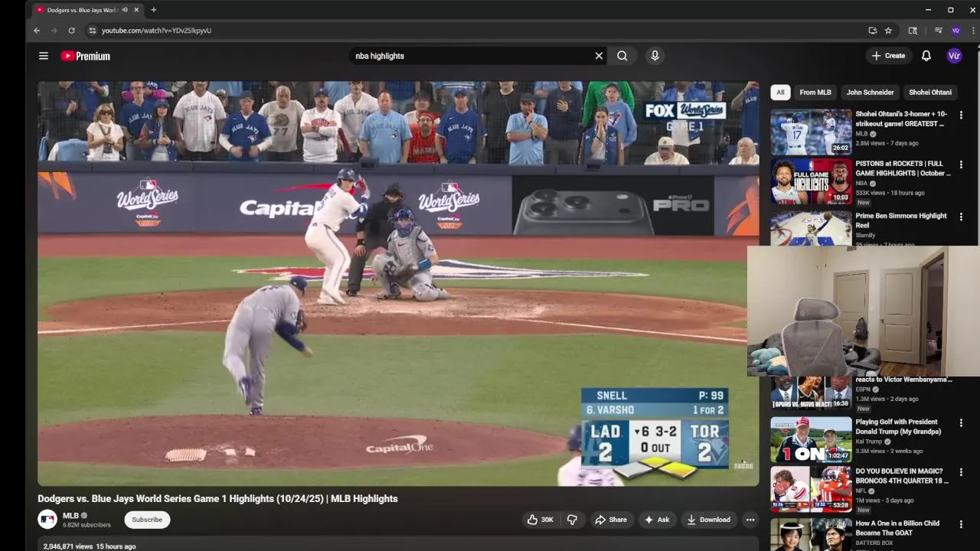Go forward in browser history
This screenshot has width=980, height=551.
[54, 31]
